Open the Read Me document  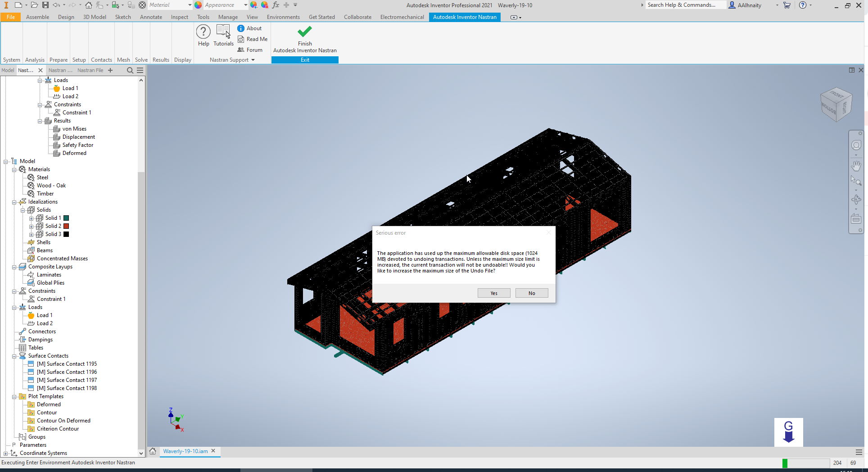coord(252,39)
